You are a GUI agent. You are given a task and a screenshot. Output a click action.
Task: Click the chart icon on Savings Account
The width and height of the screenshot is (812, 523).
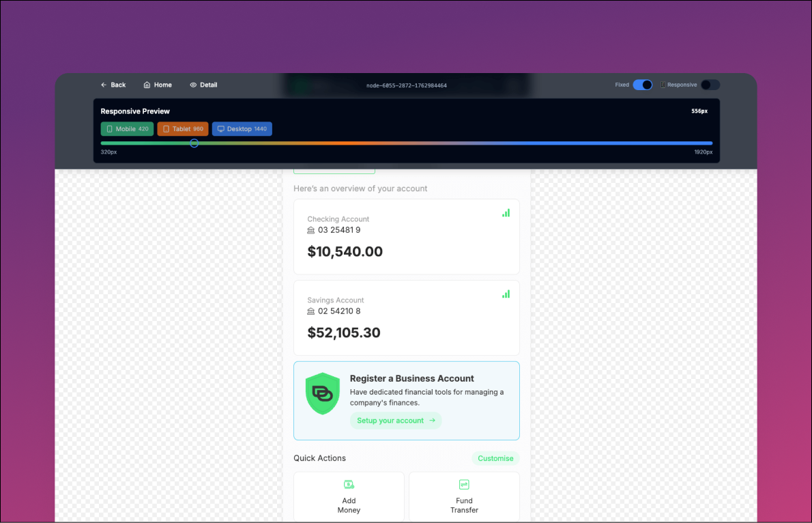click(506, 294)
